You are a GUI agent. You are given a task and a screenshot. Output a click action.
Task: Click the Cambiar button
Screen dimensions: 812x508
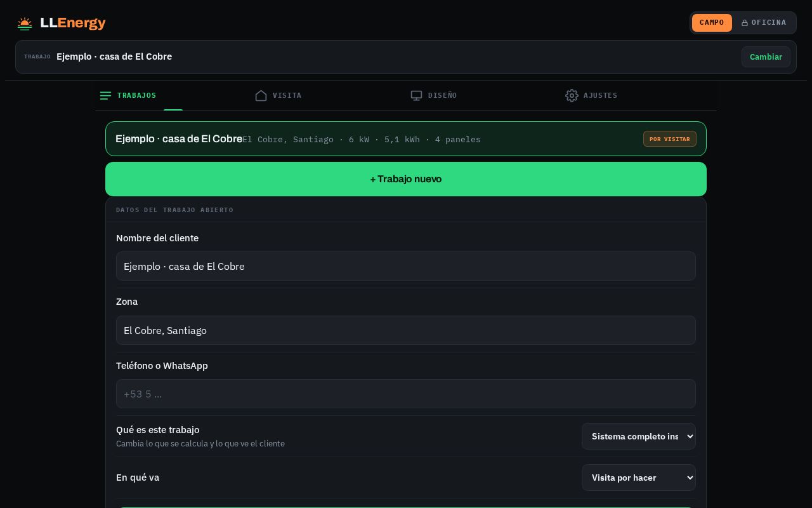[x=766, y=57]
